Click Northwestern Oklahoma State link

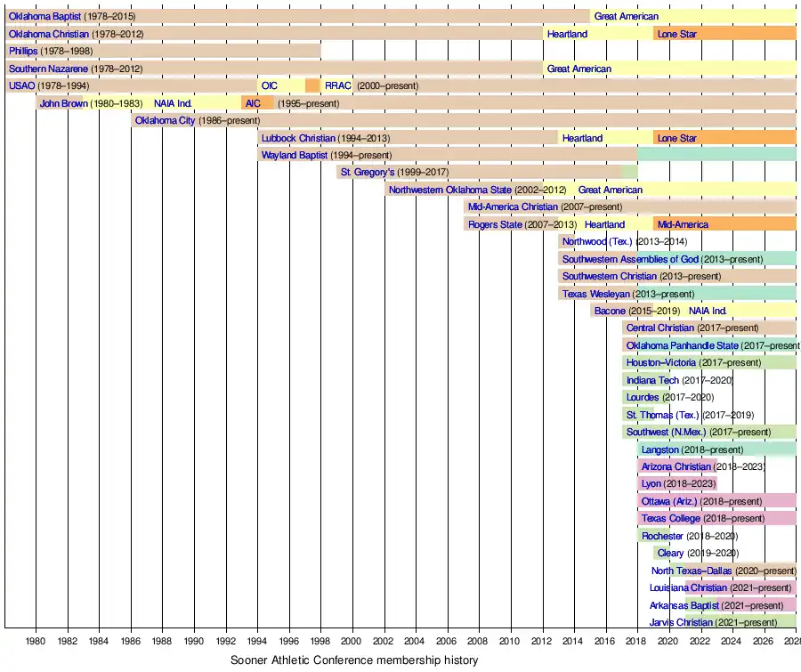click(449, 190)
